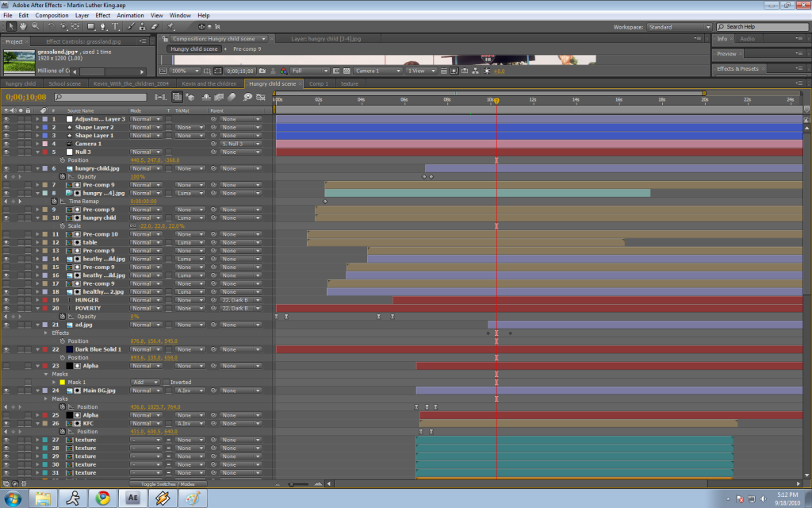Toggle visibility of Dark Blue Solid 1

[6, 349]
